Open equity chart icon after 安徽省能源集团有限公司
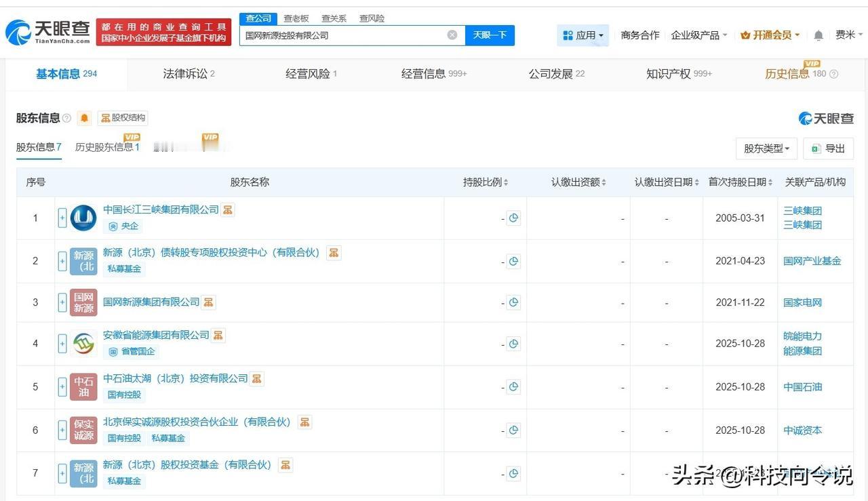 pyautogui.click(x=218, y=335)
